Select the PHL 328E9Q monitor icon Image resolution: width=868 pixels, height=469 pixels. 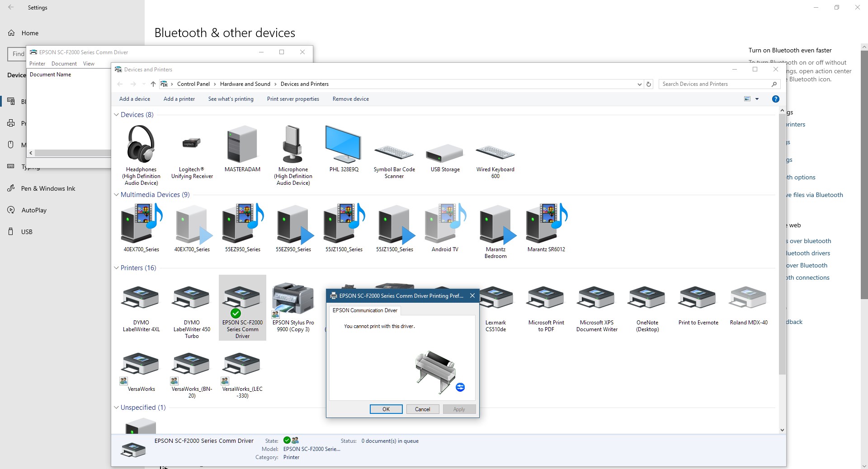click(344, 149)
